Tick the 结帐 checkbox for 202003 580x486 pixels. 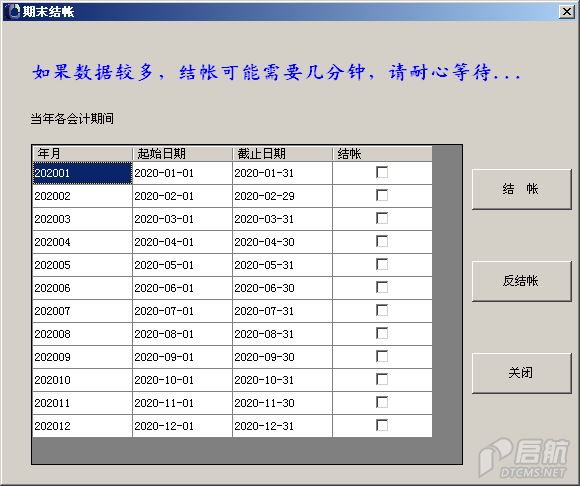pyautogui.click(x=382, y=218)
